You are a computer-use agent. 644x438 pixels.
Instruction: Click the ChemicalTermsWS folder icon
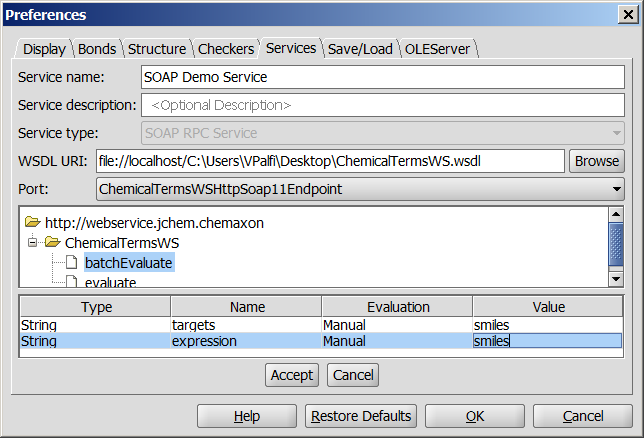(x=53, y=243)
